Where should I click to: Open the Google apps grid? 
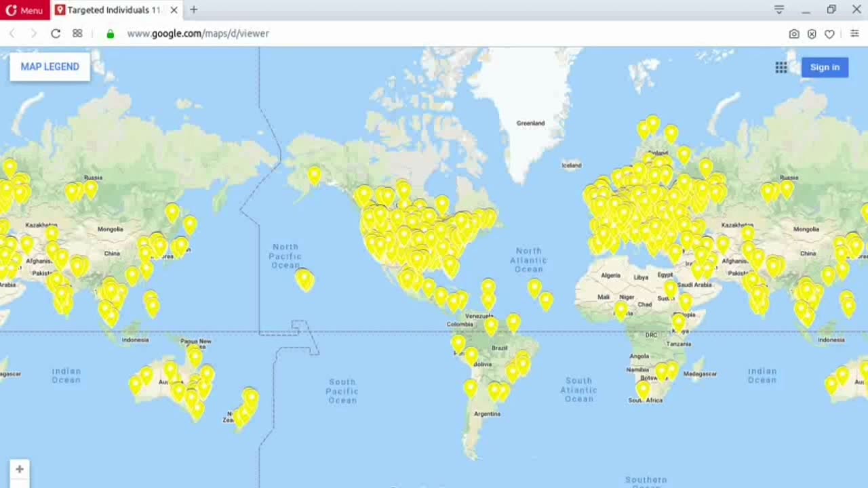coord(781,67)
